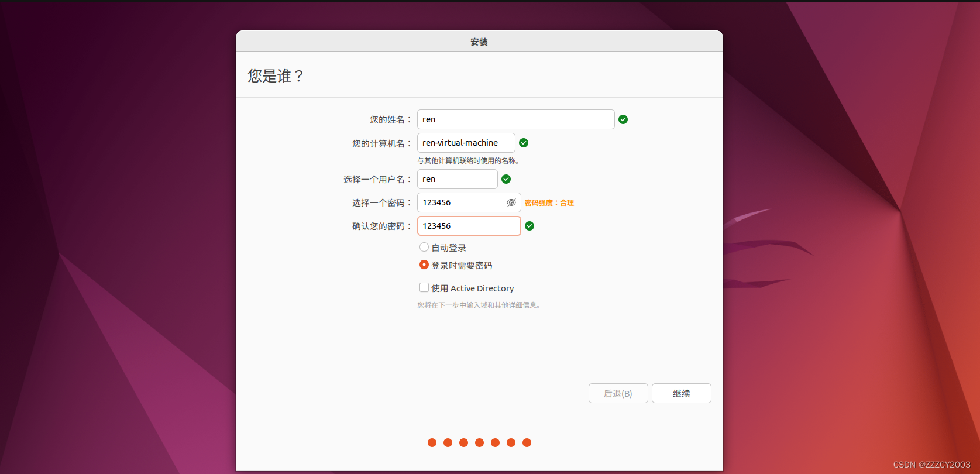The height and width of the screenshot is (474, 980).
Task: Click the last orange progress dot
Action: click(527, 442)
